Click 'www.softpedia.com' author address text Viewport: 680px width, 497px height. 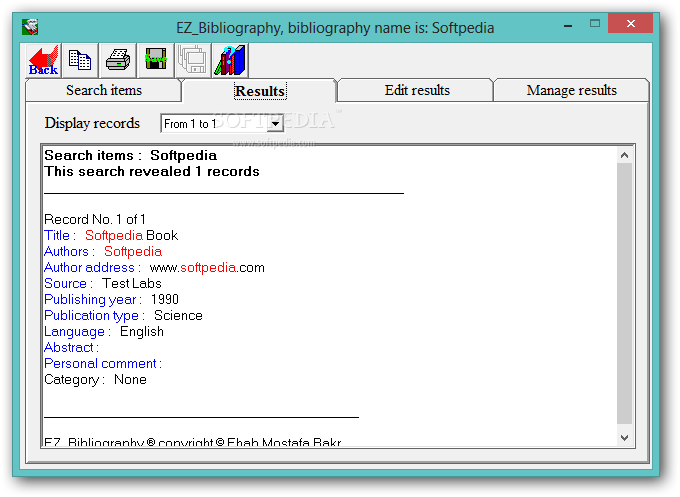point(207,268)
